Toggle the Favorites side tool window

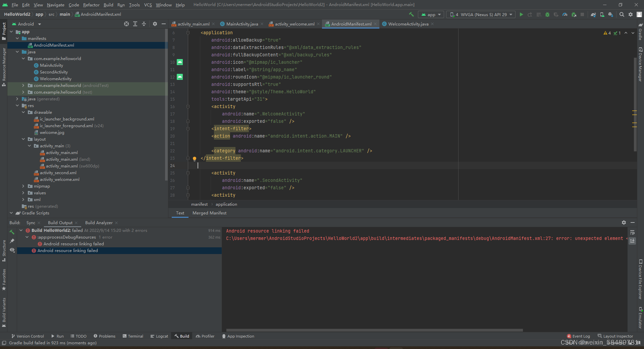tap(4, 280)
